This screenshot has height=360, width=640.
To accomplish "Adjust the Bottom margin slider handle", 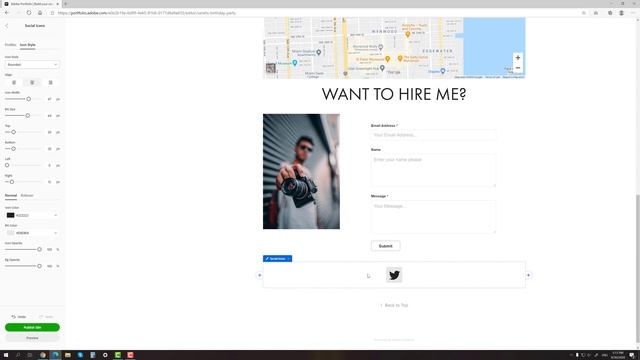I will pyautogui.click(x=13, y=149).
